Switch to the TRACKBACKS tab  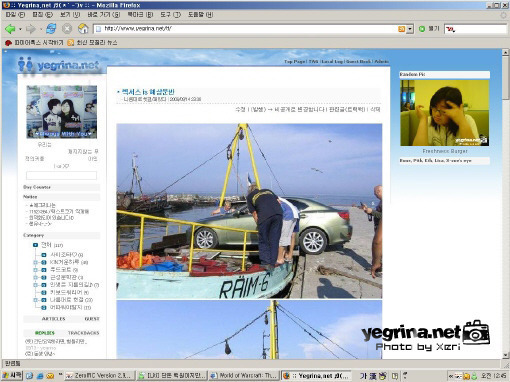(x=84, y=333)
